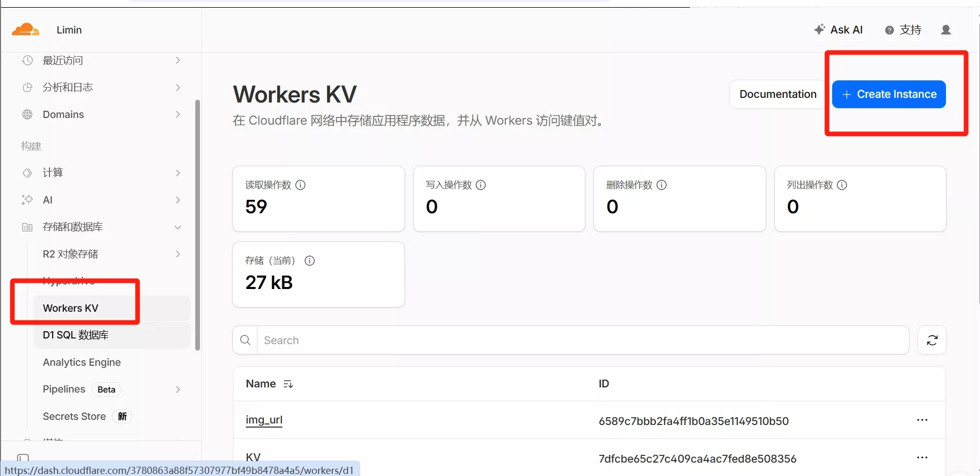The image size is (980, 476).
Task: Open the 支持 help menu
Action: pyautogui.click(x=903, y=30)
